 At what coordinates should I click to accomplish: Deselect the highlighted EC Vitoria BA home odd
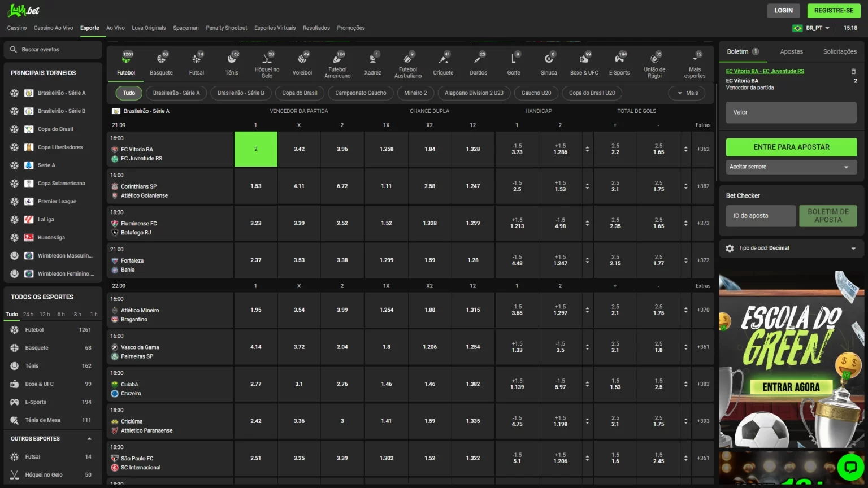pos(256,149)
